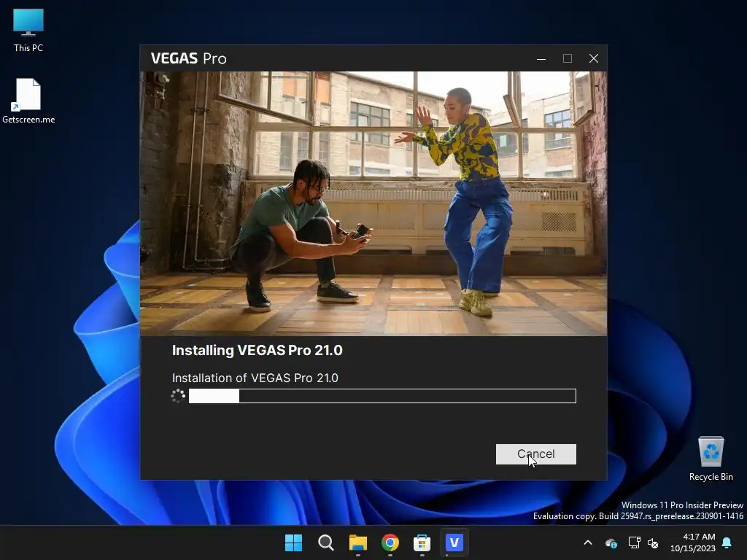Click the VEGAS Pro title logo

[189, 58]
